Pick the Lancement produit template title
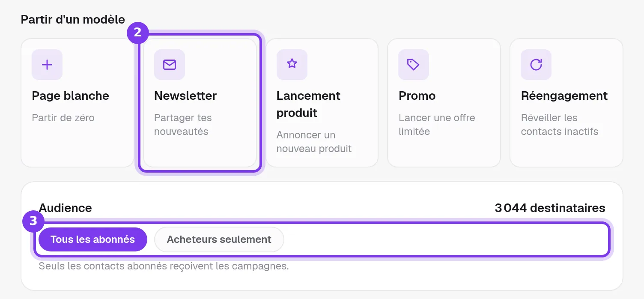Viewport: 644px width, 299px height. 308,104
